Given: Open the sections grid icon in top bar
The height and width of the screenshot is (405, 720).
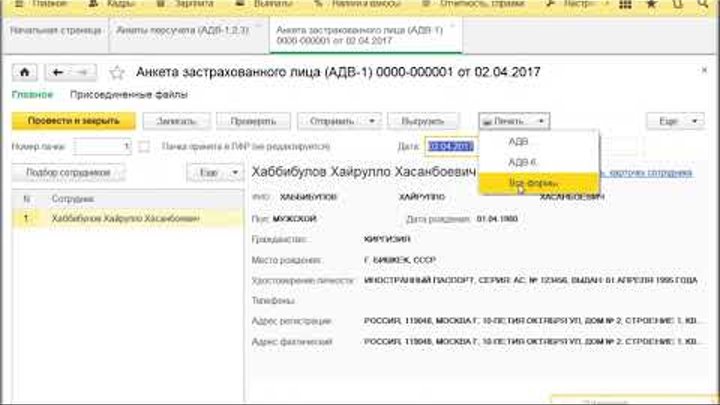Looking at the screenshot, I should pos(625,4).
